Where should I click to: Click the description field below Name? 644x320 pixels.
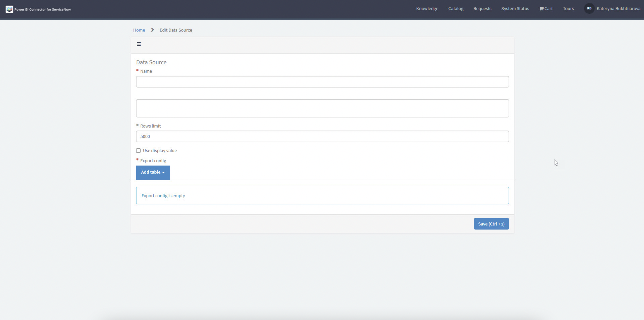coord(322,108)
